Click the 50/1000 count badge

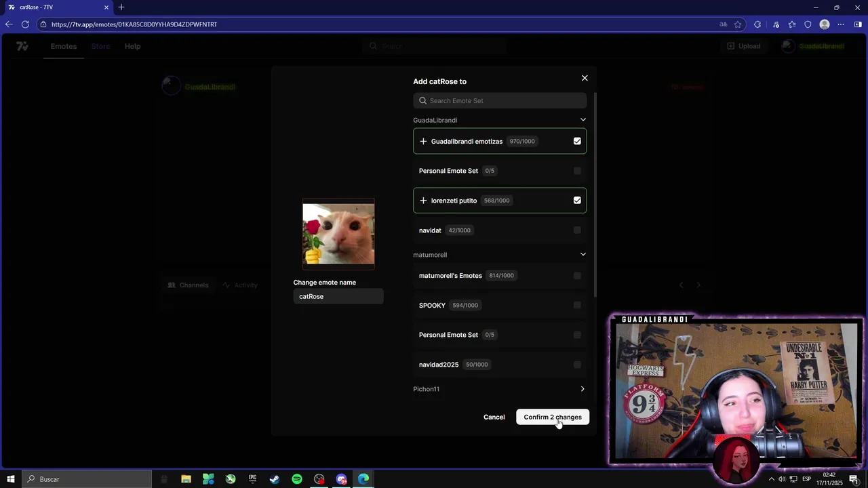click(x=477, y=365)
